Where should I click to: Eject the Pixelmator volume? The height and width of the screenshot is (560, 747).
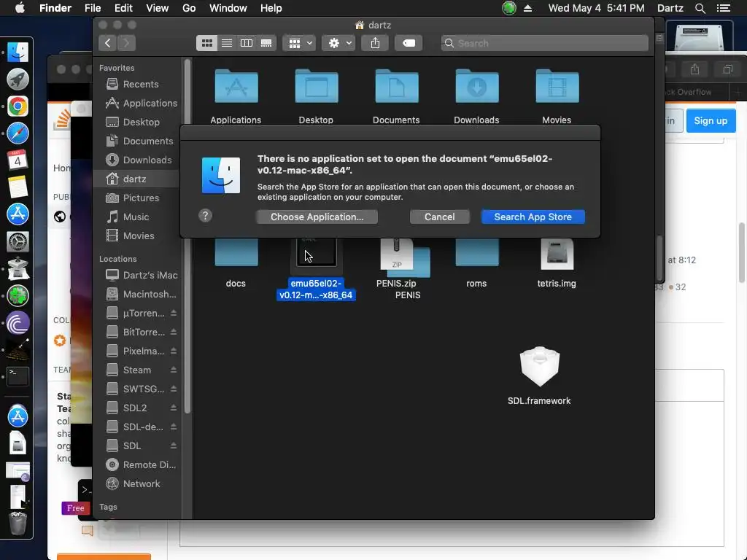174,351
